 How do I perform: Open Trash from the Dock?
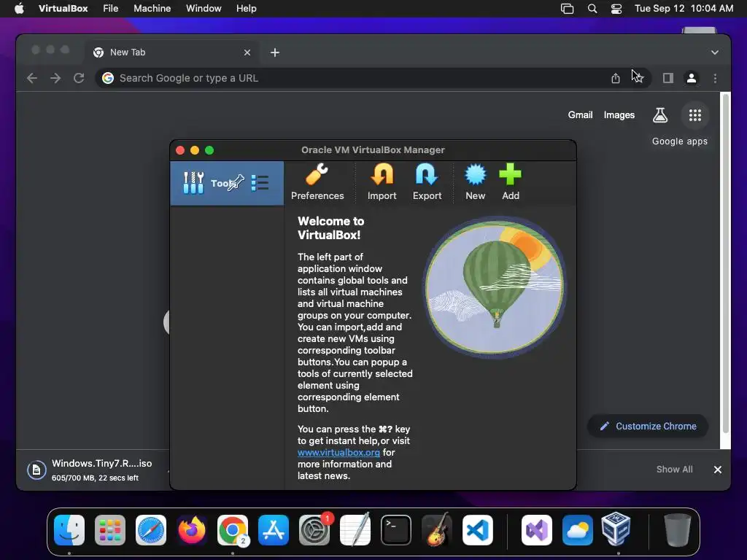coord(678,529)
